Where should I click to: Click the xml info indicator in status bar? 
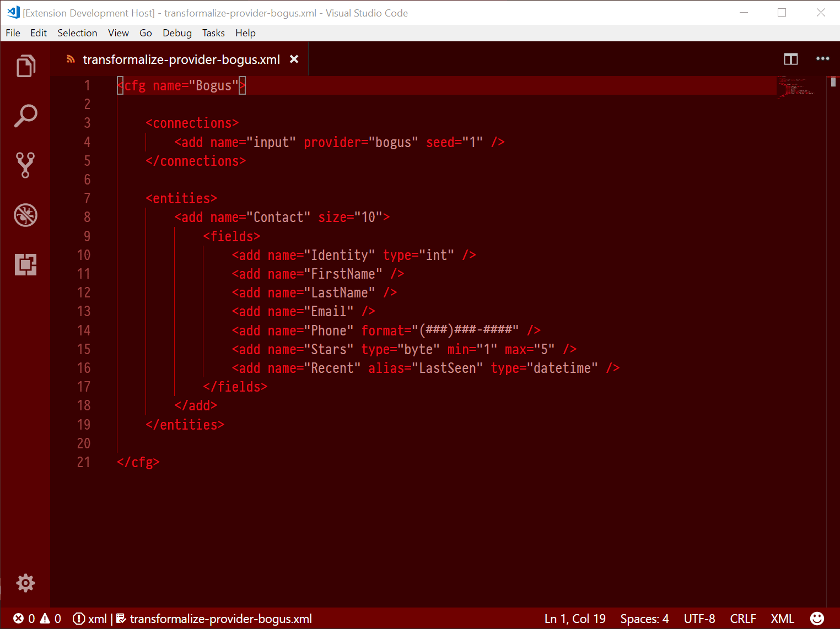tap(90, 619)
